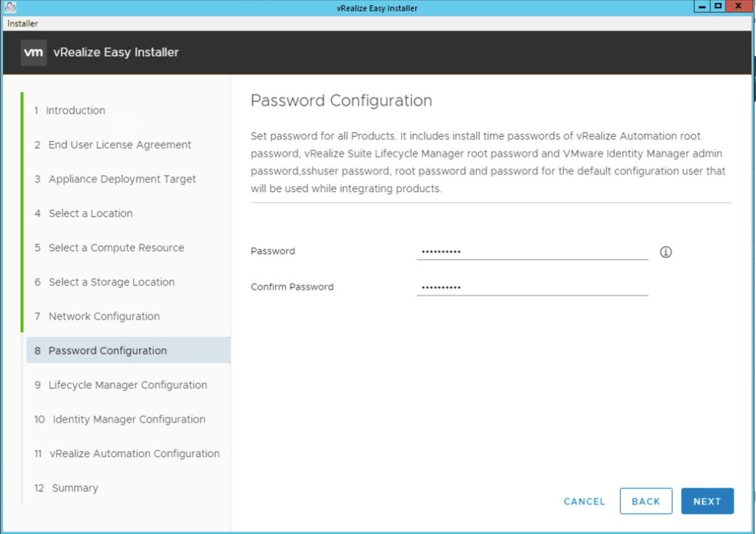The height and width of the screenshot is (534, 756).
Task: Jump to Select a Location step
Action: (x=90, y=213)
